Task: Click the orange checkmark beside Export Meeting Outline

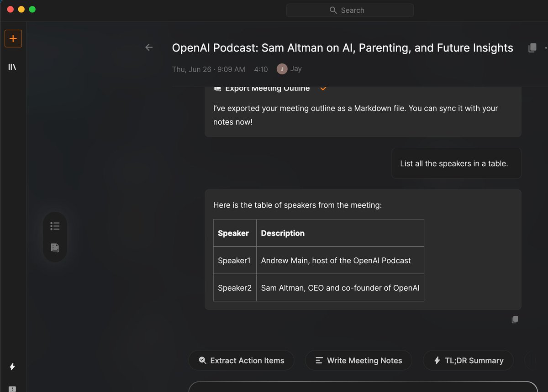Action: tap(323, 89)
